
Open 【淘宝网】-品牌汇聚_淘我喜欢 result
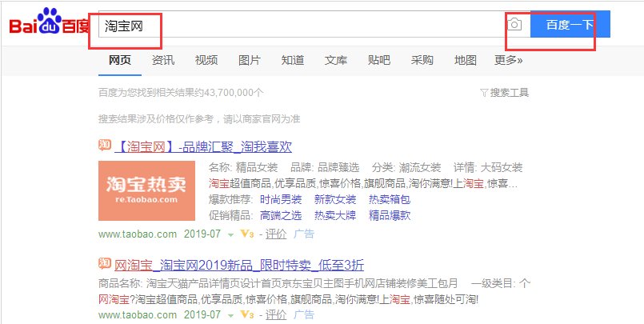pyautogui.click(x=203, y=146)
